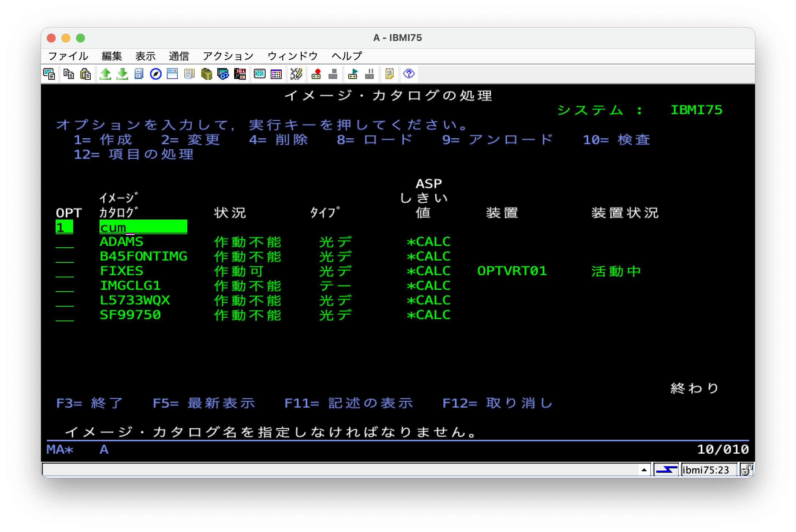The width and height of the screenshot is (796, 532).
Task: Click the F5= 最新表示 function key text
Action: tap(204, 403)
